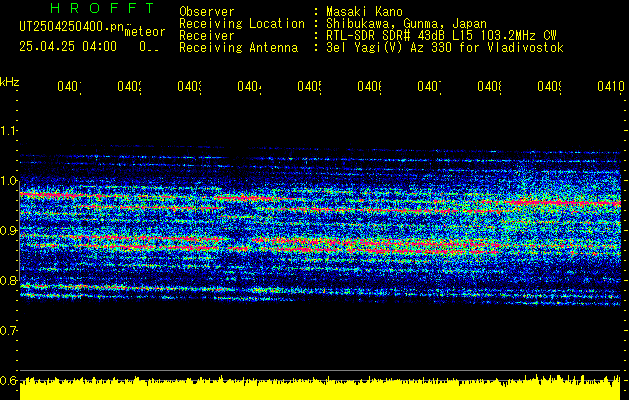Image resolution: width=629 pixels, height=400 pixels.
Task: Click the 0405 time axis marker
Action: click(x=309, y=86)
